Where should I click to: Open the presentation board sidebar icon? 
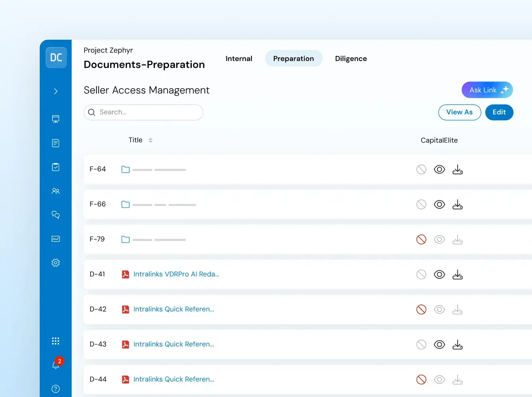(x=56, y=119)
